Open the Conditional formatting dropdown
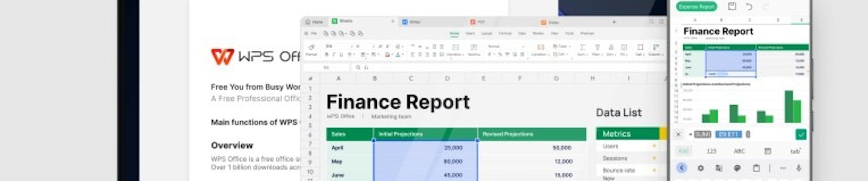 (x=539, y=50)
